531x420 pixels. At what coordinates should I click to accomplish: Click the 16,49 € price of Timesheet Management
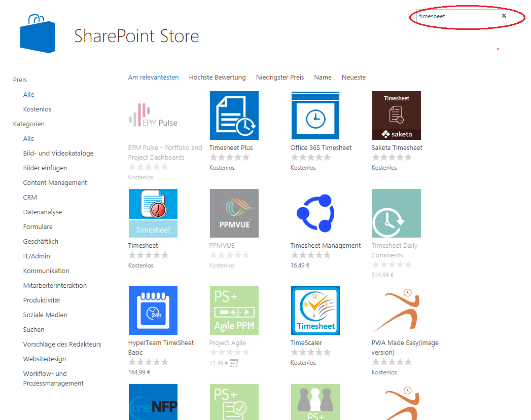pyautogui.click(x=300, y=265)
